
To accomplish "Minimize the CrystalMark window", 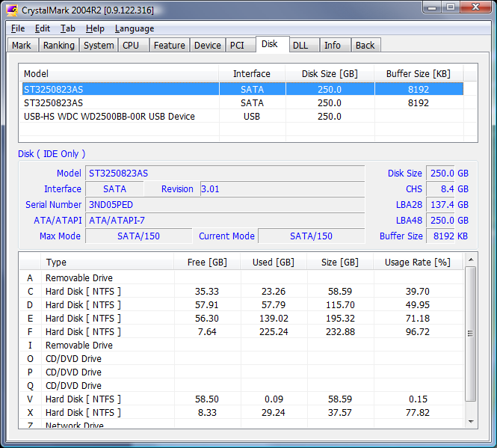I will [432, 7].
